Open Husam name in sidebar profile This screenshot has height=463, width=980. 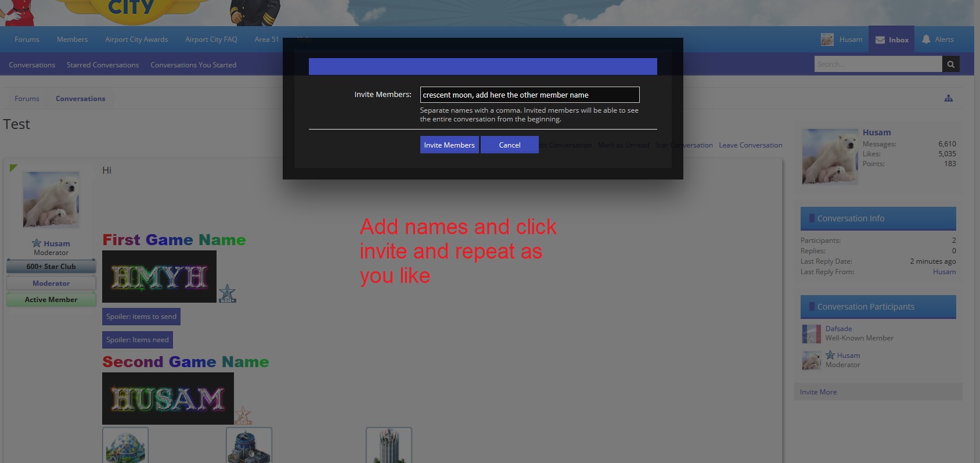point(877,132)
